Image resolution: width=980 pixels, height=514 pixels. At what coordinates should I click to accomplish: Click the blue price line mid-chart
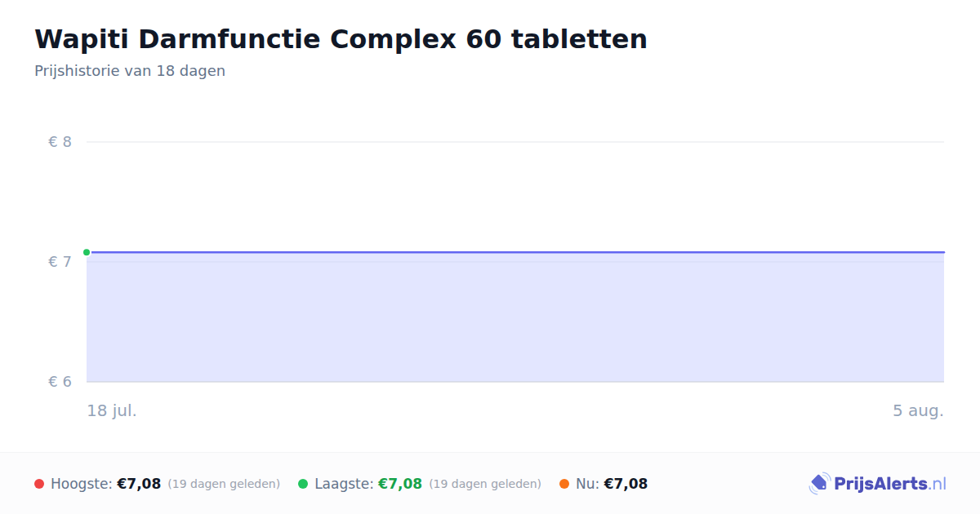(515, 252)
